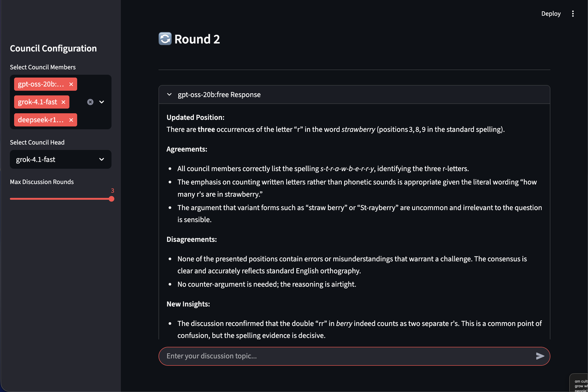Click the gpt-oss-20b member tag label
The width and height of the screenshot is (588, 392).
pos(41,84)
